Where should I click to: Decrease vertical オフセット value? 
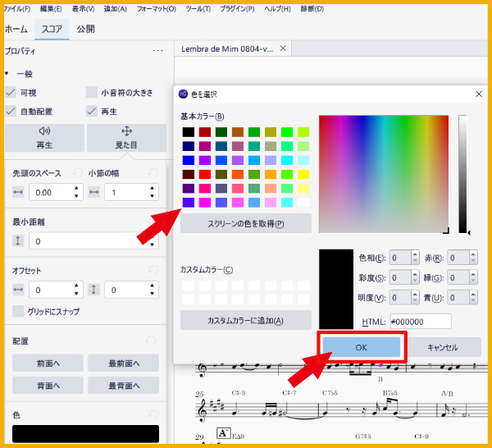coord(152,294)
